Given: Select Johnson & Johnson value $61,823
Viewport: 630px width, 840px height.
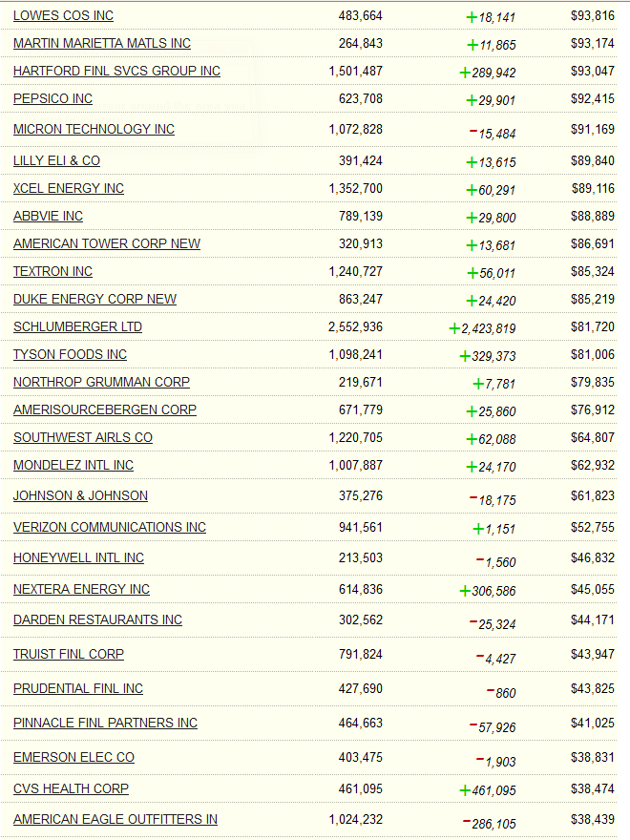Looking at the screenshot, I should tap(593, 495).
